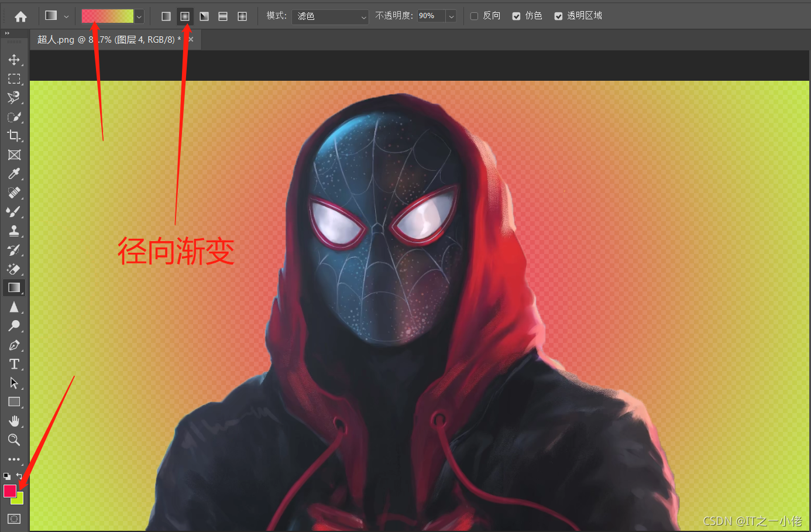811x532 pixels.
Task: Select the Gradient tool
Action: 14,287
